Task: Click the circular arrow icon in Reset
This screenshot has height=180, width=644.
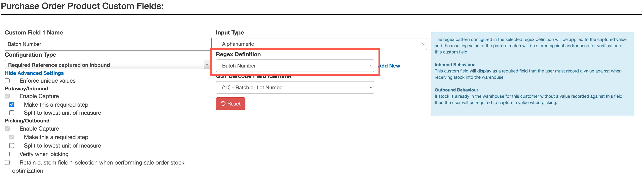Action: [x=223, y=104]
